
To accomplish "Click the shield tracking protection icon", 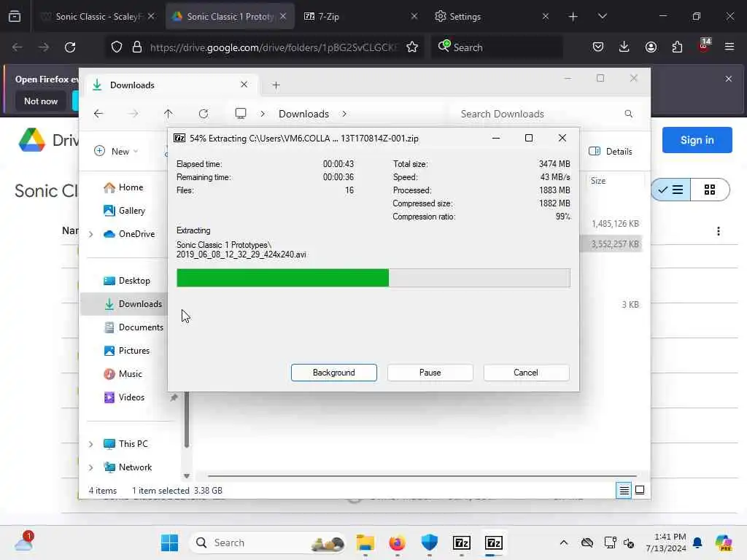I will tap(117, 47).
